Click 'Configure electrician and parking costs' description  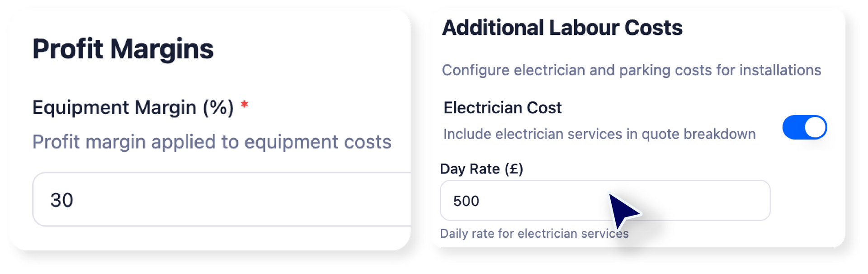click(631, 70)
